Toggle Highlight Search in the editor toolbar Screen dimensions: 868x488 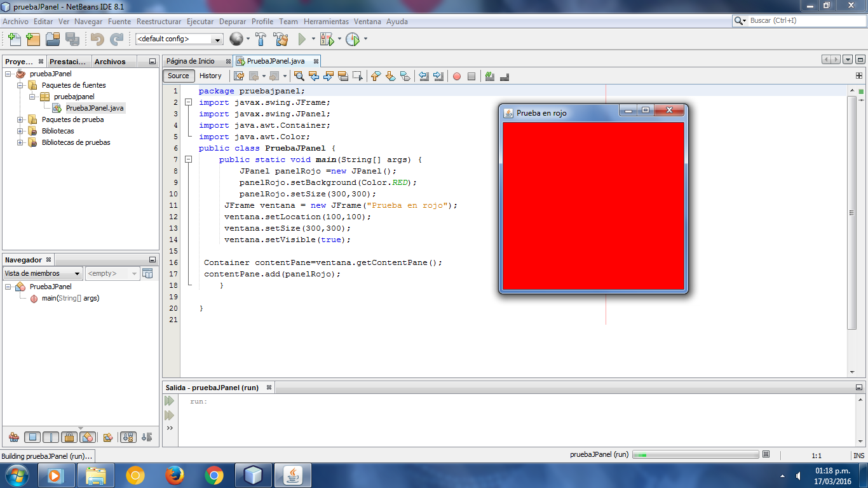tap(343, 76)
